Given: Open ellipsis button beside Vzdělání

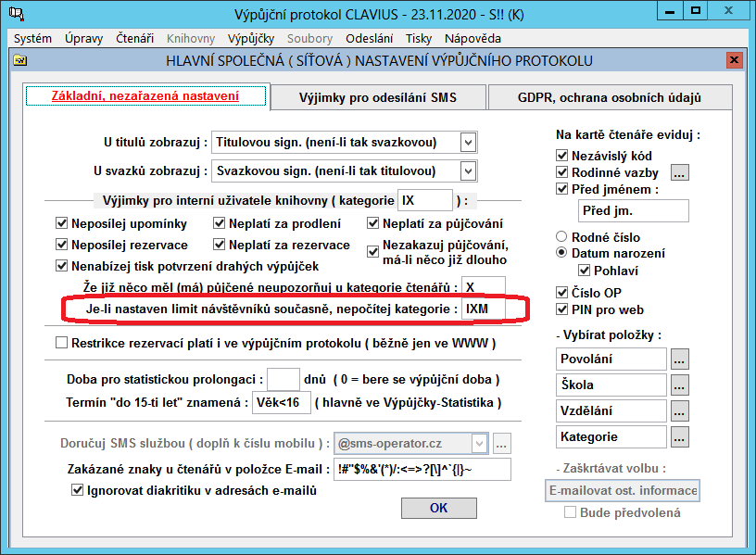Looking at the screenshot, I should click(679, 411).
